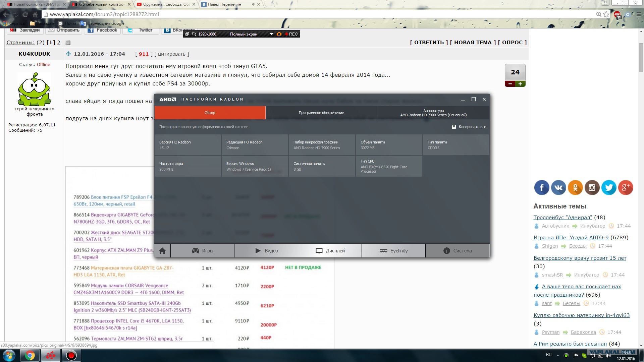The image size is (644, 362).
Task: Open the Троллейбус "Адмирал" active topic
Action: pos(563,218)
